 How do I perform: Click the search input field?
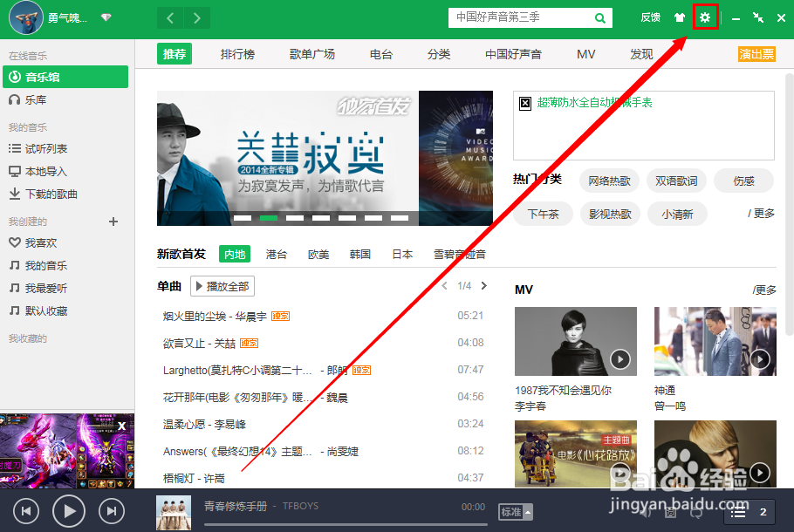521,17
